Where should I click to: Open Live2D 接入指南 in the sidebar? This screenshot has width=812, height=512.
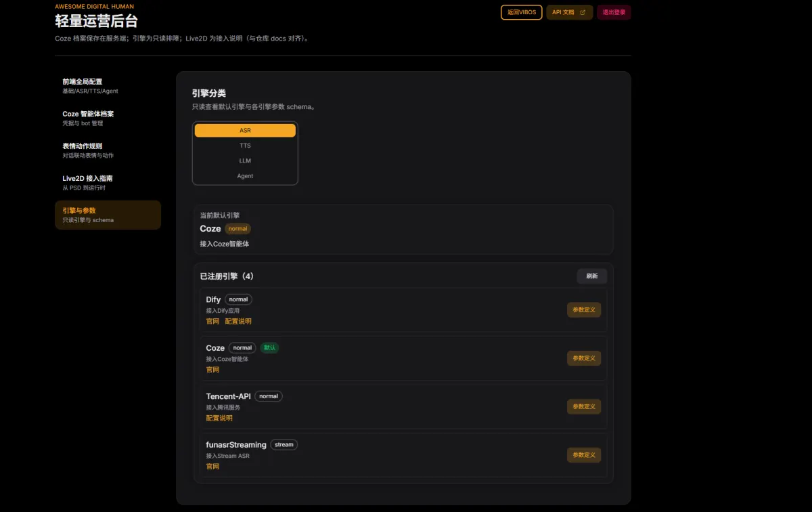pos(108,183)
